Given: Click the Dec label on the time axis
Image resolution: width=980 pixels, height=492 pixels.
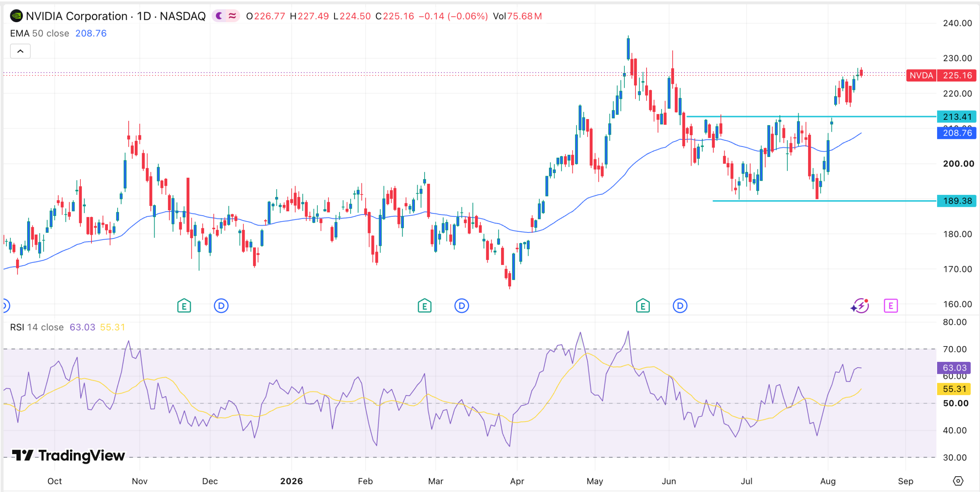Looking at the screenshot, I should click(210, 481).
